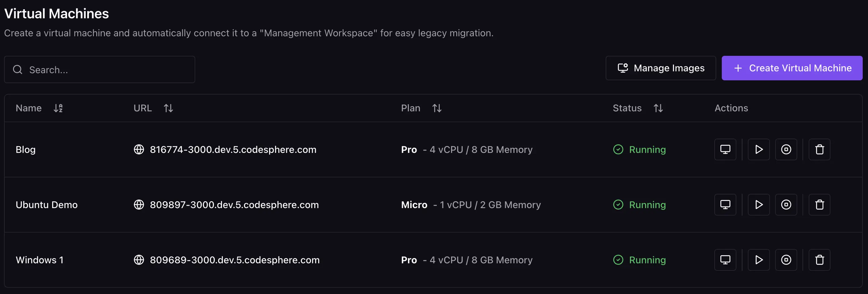This screenshot has height=294, width=868.
Task: Sort the table by Status
Action: [x=658, y=108]
